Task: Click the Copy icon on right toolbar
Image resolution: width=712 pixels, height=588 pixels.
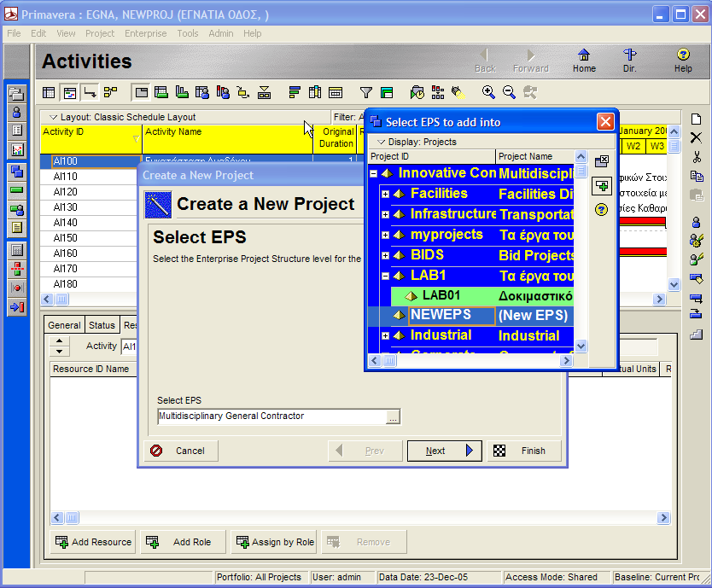Action: click(x=697, y=176)
